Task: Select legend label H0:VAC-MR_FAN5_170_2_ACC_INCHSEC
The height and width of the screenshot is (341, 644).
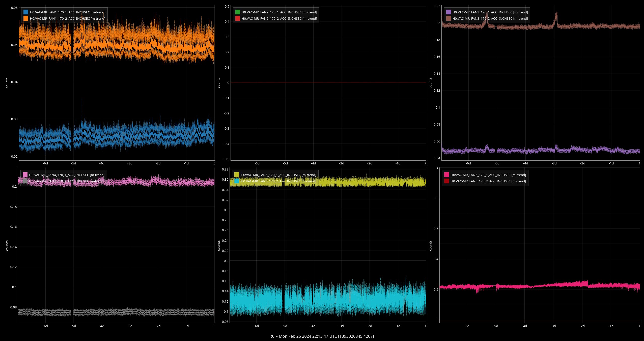Action: (278, 181)
